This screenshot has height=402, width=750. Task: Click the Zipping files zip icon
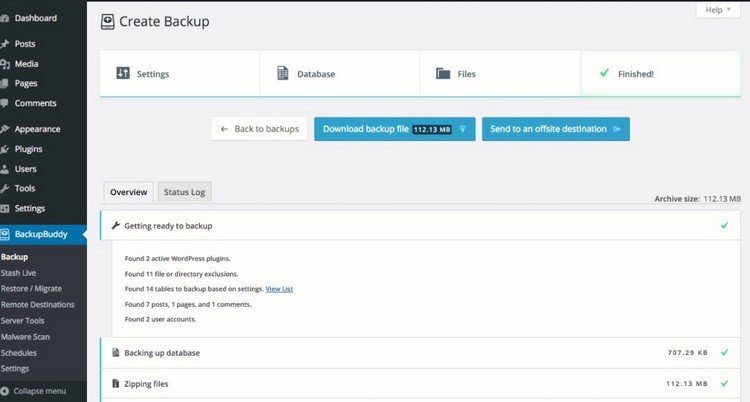point(115,383)
